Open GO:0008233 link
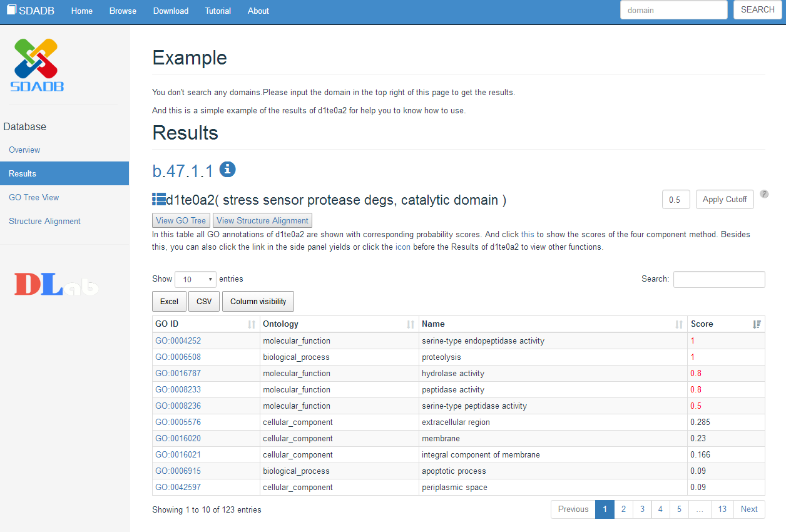The width and height of the screenshot is (786, 532). click(x=178, y=390)
